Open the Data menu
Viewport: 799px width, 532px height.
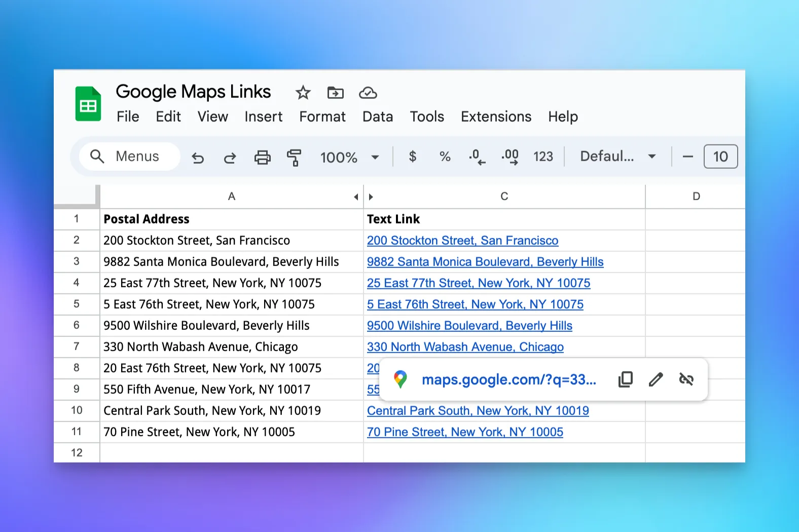pyautogui.click(x=378, y=117)
